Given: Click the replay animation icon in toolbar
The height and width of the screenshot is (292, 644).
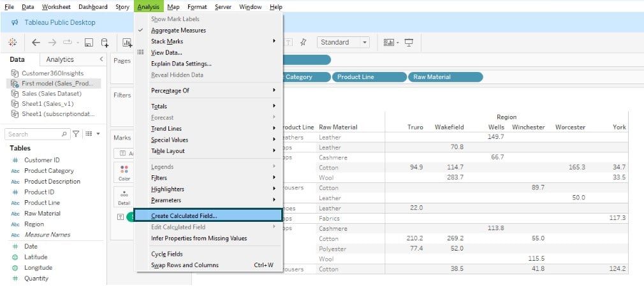Looking at the screenshot, I should tap(68, 42).
